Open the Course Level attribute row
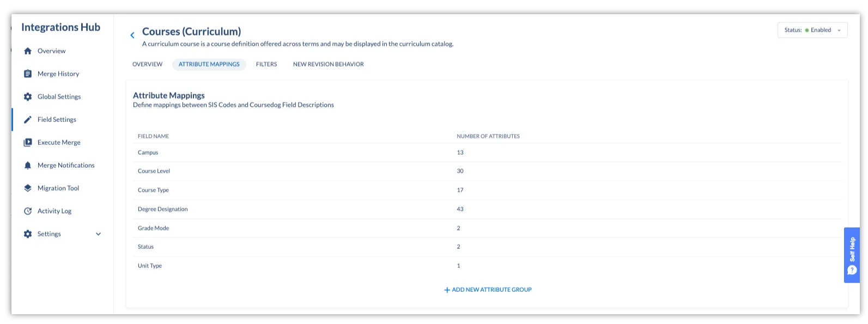Image resolution: width=868 pixels, height=324 pixels. pyautogui.click(x=487, y=171)
